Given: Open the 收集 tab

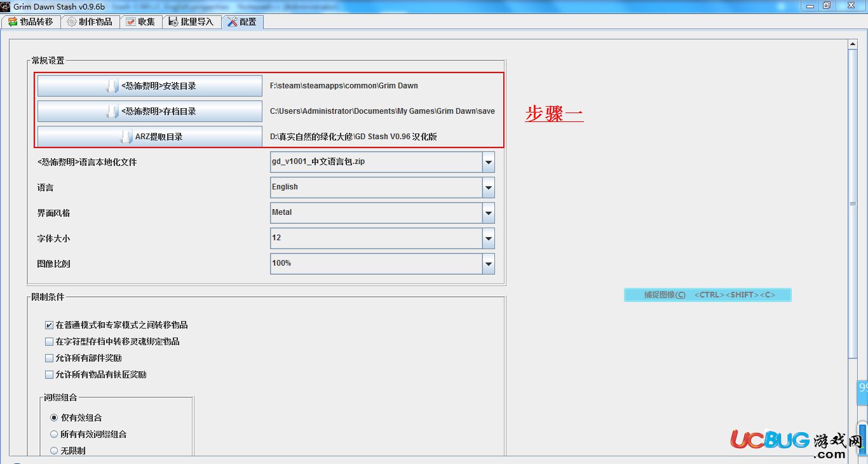Looking at the screenshot, I should tap(140, 22).
